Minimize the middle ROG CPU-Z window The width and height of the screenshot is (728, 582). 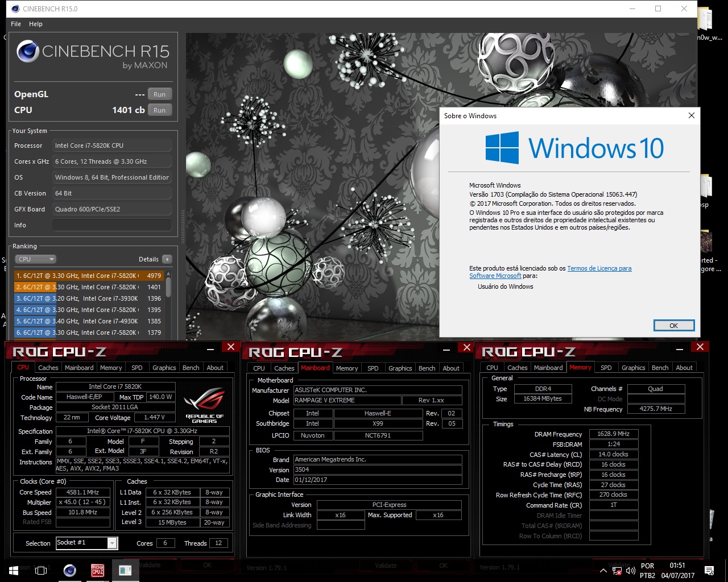click(x=446, y=348)
